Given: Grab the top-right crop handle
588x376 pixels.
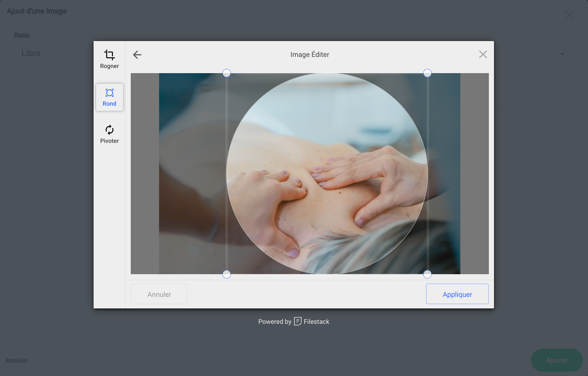Looking at the screenshot, I should click(427, 73).
